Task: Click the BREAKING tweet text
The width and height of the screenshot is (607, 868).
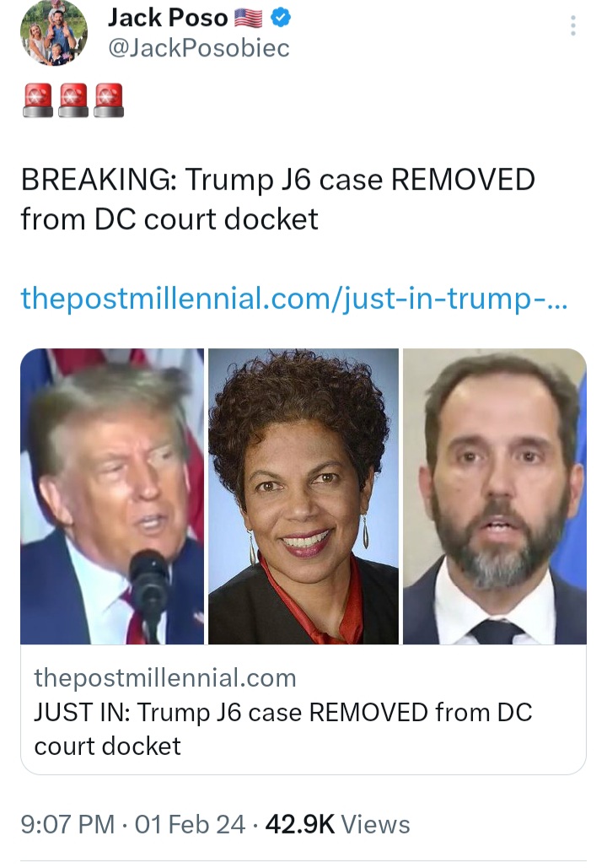Action: (x=277, y=199)
